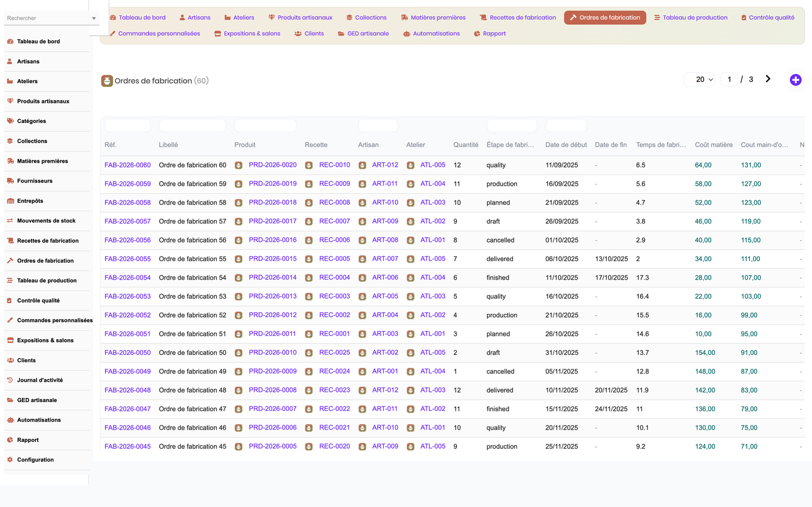Click the Libellé filter field
Image resolution: width=812 pixels, height=507 pixels.
[x=192, y=125]
